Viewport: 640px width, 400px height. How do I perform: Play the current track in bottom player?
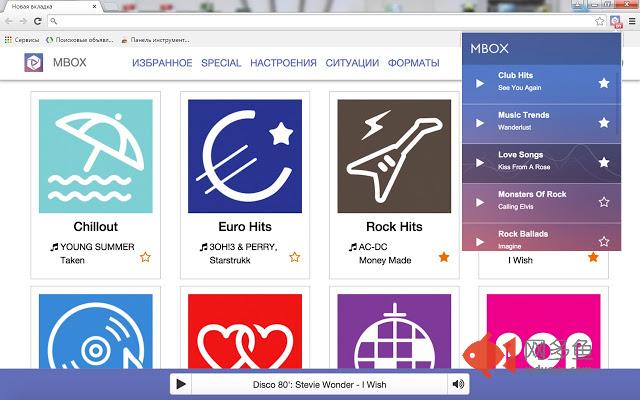click(181, 384)
